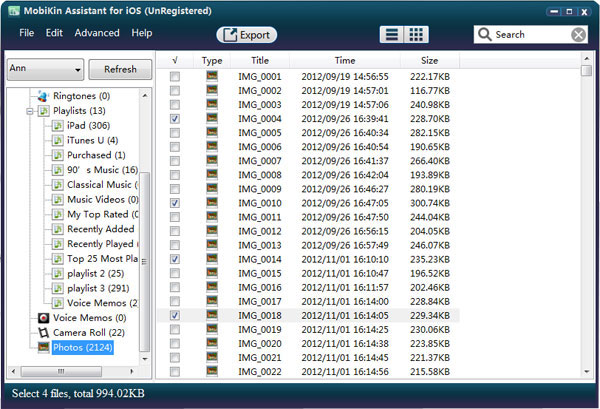
Task: Select Top 25 Most Played playlist
Action: point(102,259)
